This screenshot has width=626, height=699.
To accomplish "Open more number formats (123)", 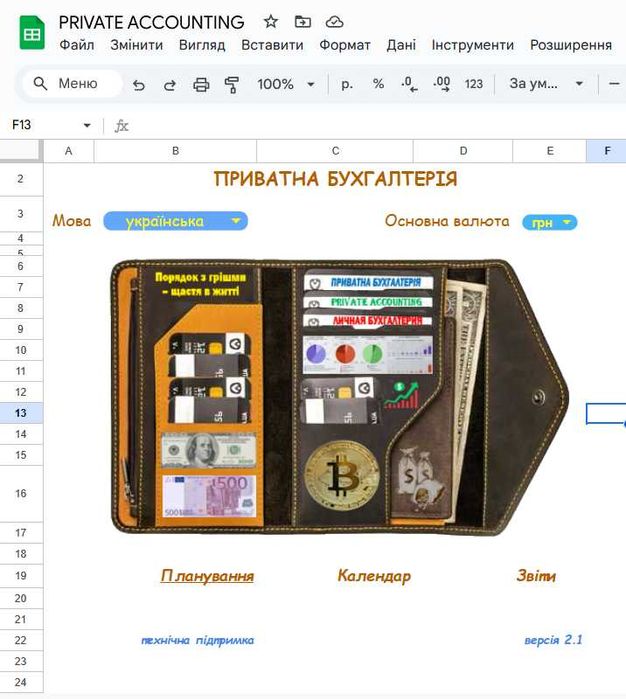I will (x=474, y=84).
